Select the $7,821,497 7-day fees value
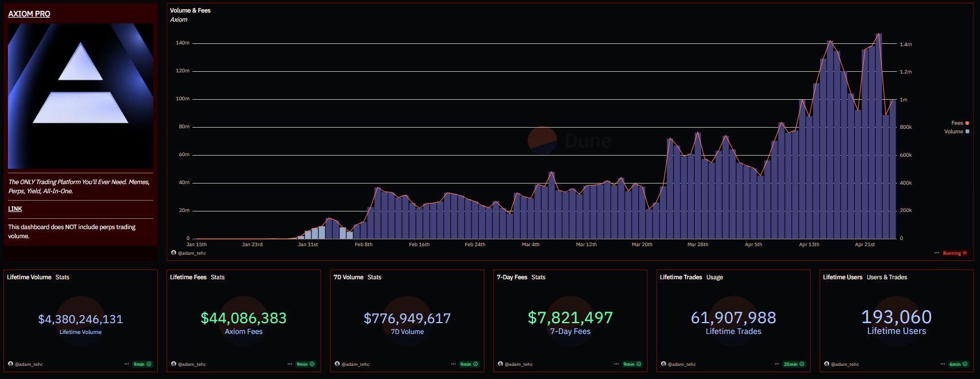The width and height of the screenshot is (980, 379). 570,317
